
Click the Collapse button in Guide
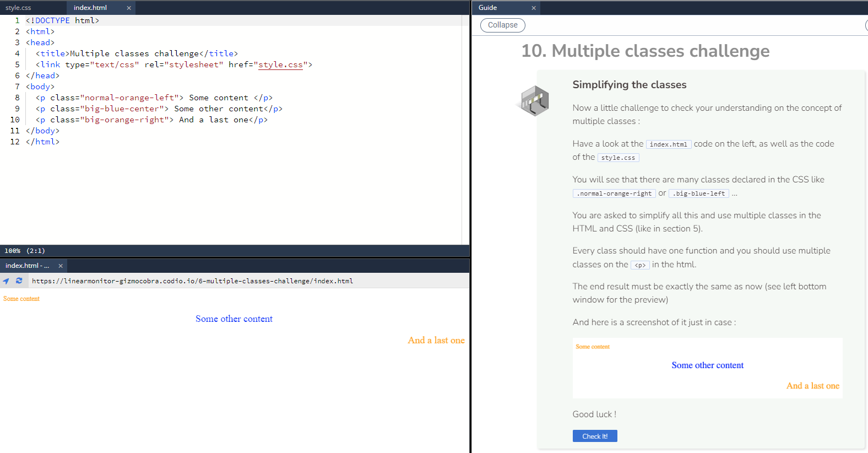[x=503, y=25]
